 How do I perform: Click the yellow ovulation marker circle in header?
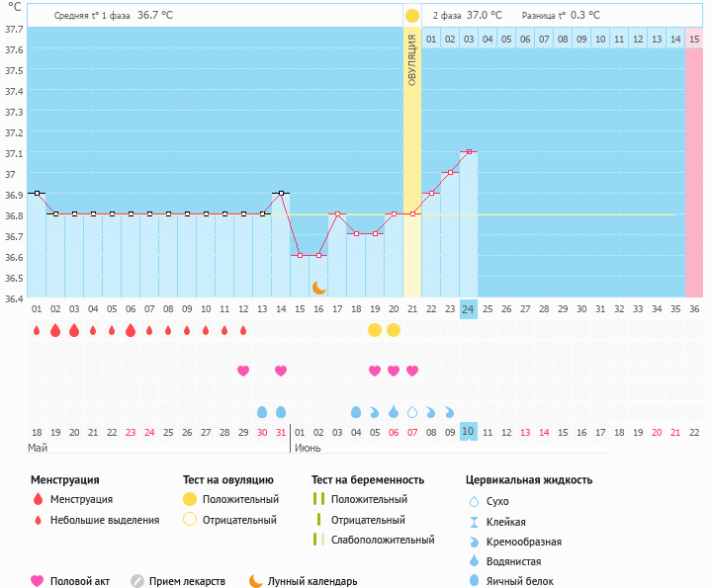[412, 15]
